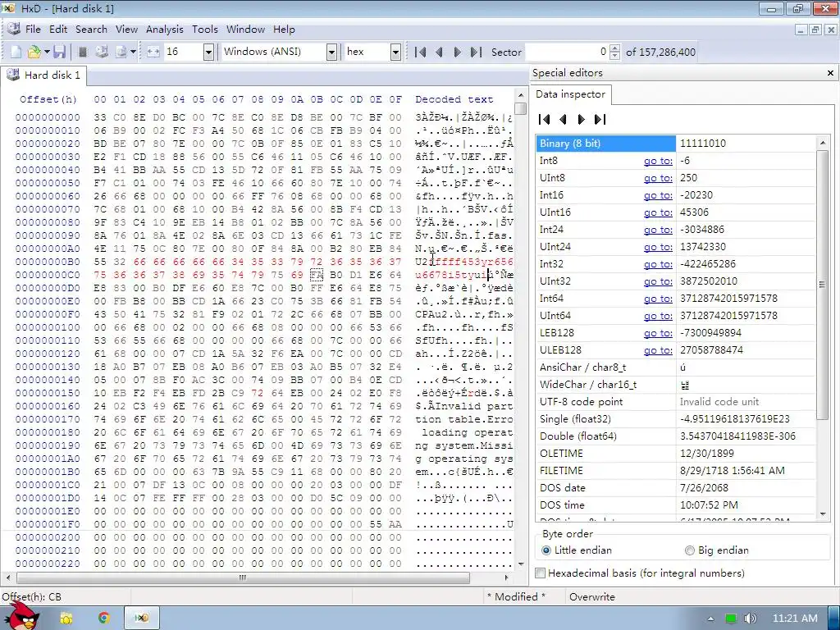This screenshot has height=630, width=840.
Task: Increase sector number with up spinner
Action: pyautogui.click(x=615, y=48)
